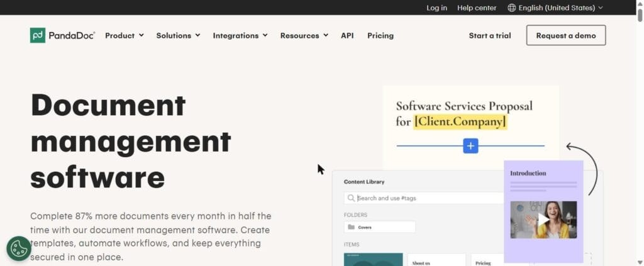Open the cookie preferences icon
Screen dimensions: 644x266
[19, 248]
